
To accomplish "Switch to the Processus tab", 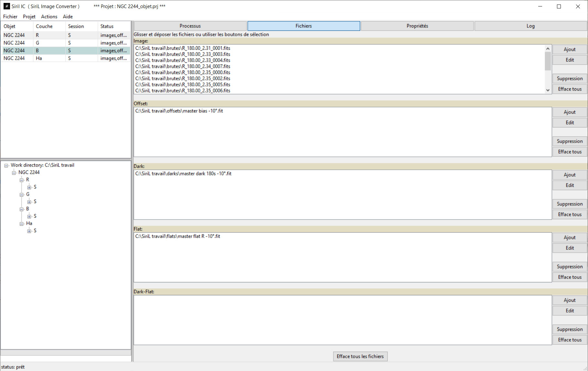I will (190, 26).
